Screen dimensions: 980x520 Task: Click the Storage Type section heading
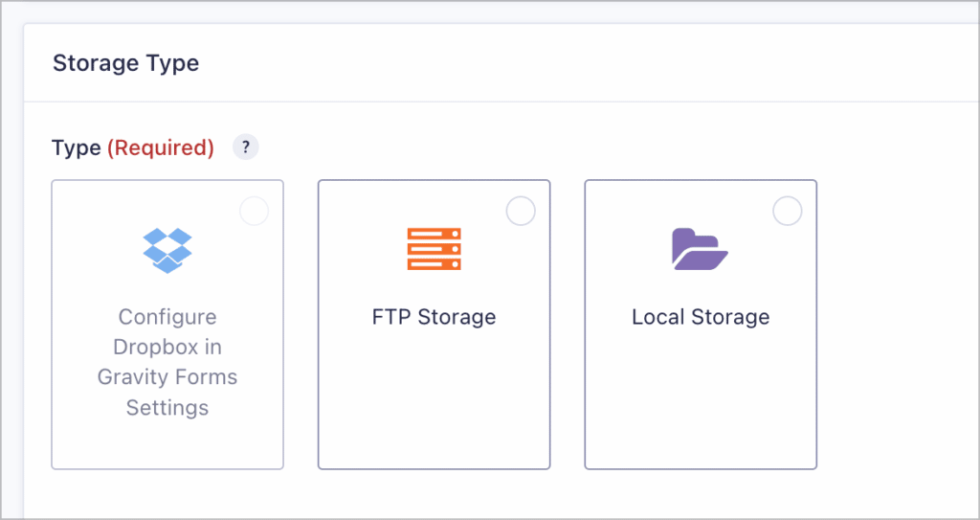click(125, 63)
